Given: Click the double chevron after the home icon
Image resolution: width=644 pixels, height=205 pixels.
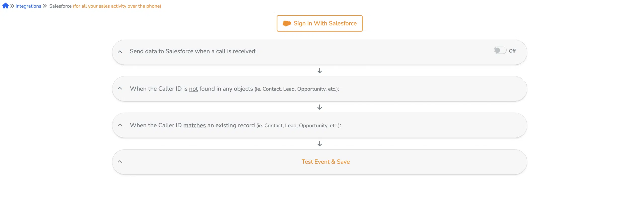Looking at the screenshot, I should (12, 6).
